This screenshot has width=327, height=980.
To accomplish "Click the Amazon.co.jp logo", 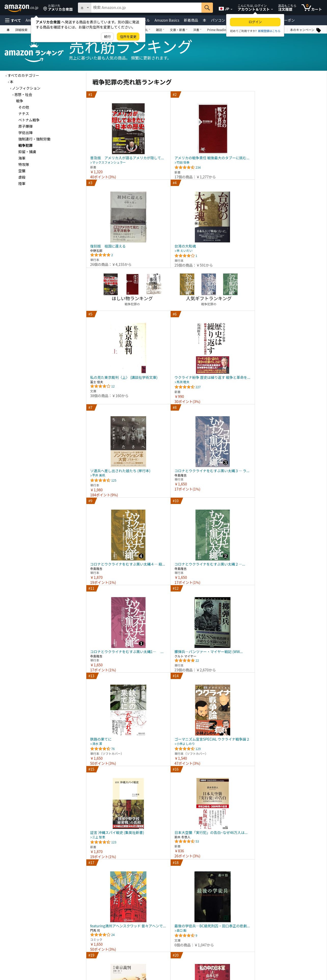I will click(21, 7).
